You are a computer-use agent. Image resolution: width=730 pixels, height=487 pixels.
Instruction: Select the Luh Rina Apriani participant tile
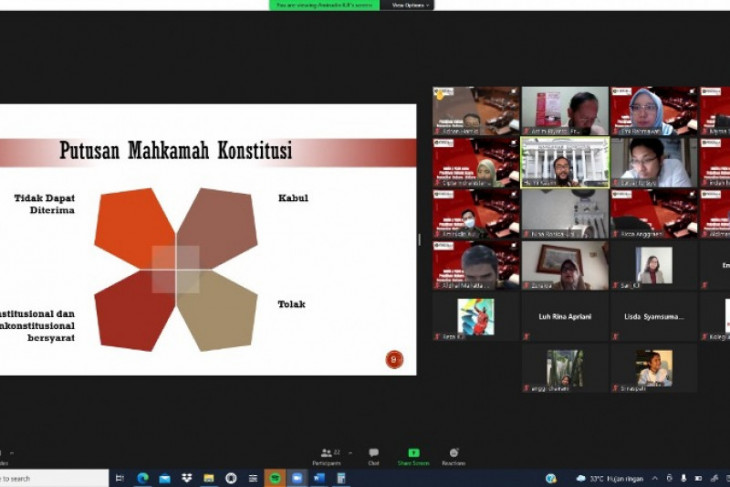pos(565,317)
